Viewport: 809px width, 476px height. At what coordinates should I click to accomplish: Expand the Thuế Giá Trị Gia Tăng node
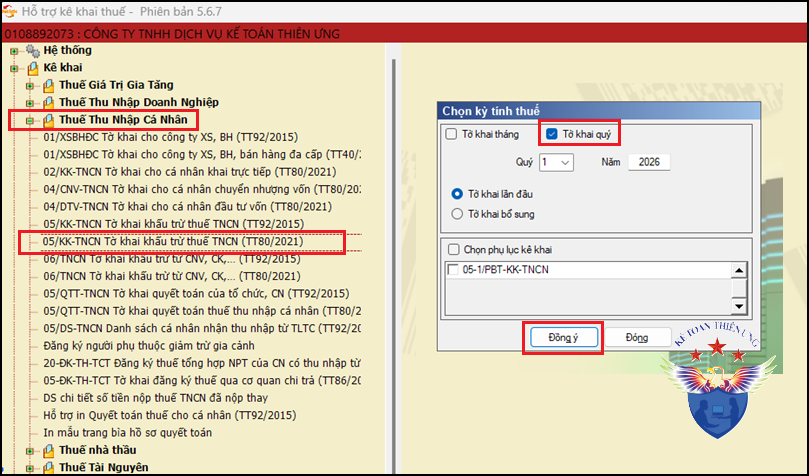tap(30, 86)
